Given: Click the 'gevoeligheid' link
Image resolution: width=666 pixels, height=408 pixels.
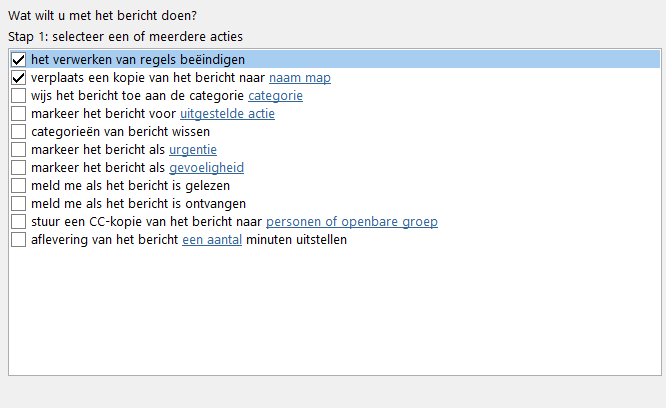Looking at the screenshot, I should (x=206, y=168).
